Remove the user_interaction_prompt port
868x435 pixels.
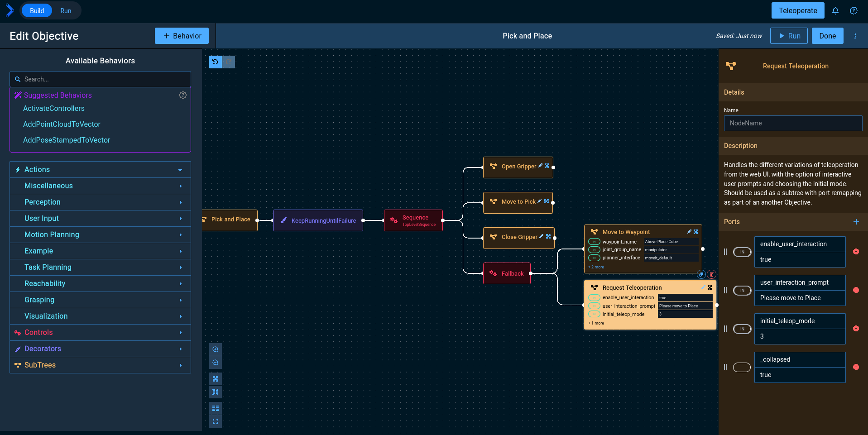(856, 290)
